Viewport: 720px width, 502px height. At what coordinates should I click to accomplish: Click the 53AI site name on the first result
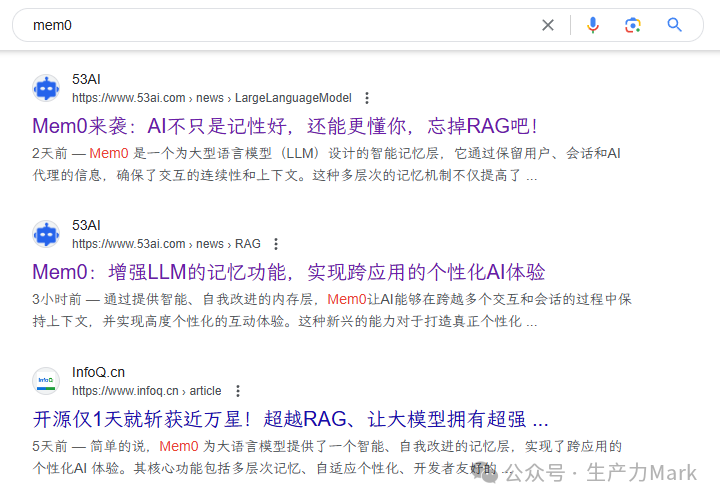(86, 79)
